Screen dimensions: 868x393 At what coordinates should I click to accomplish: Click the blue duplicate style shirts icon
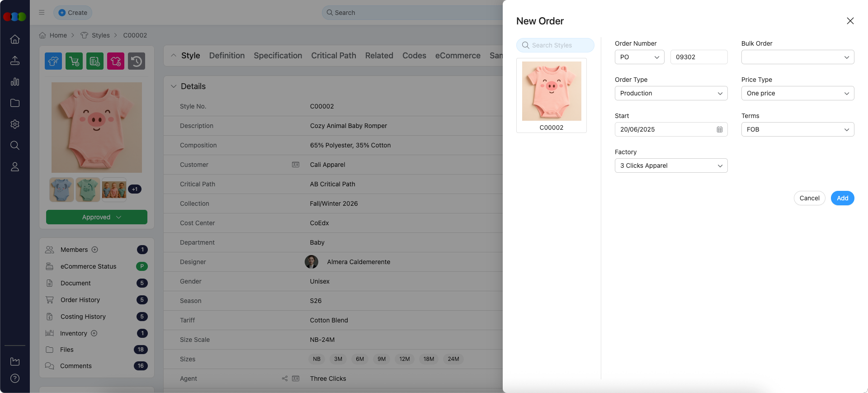point(53,61)
